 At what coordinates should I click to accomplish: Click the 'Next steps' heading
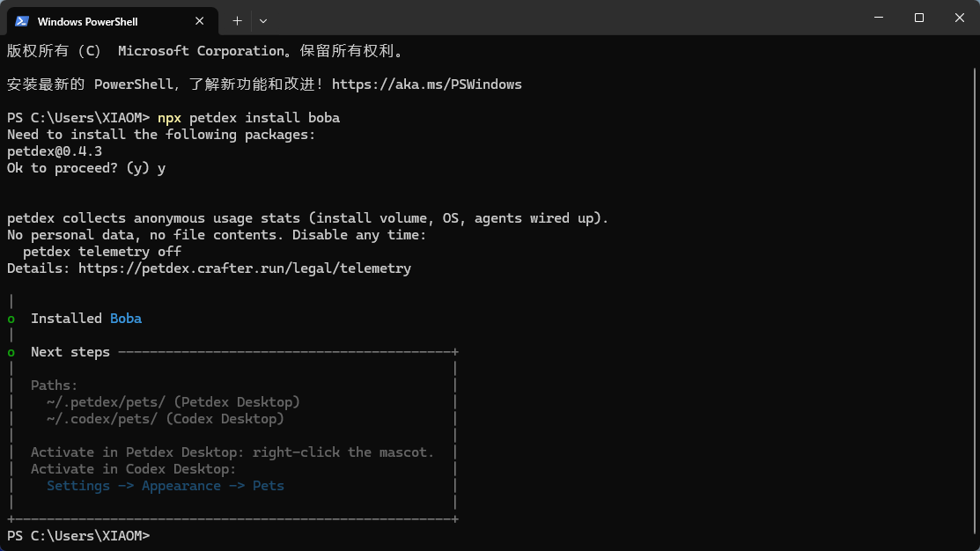click(x=70, y=352)
